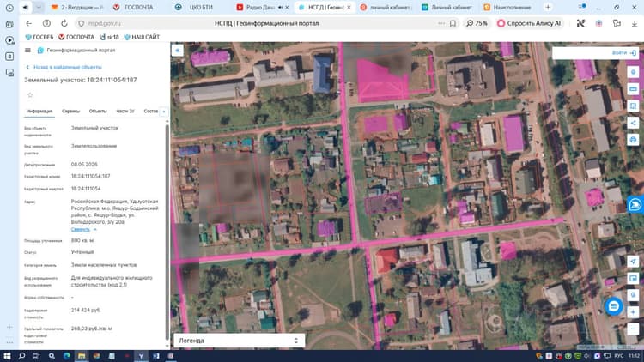Click the info panel vertical scrollbar
Viewport: 644px width, 362px height.
(167, 230)
